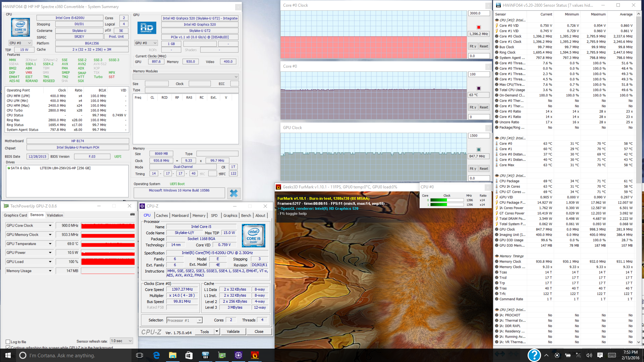644x362 pixels.
Task: Open FurMark from the taskbar
Action: pos(255,355)
